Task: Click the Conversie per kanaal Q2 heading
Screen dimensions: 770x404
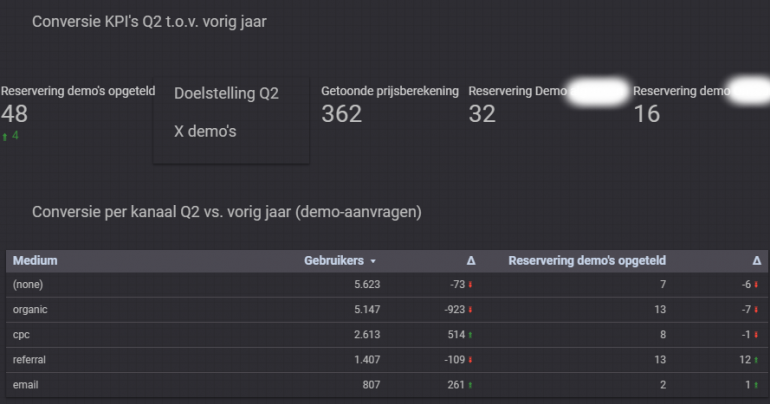Action: click(x=226, y=212)
